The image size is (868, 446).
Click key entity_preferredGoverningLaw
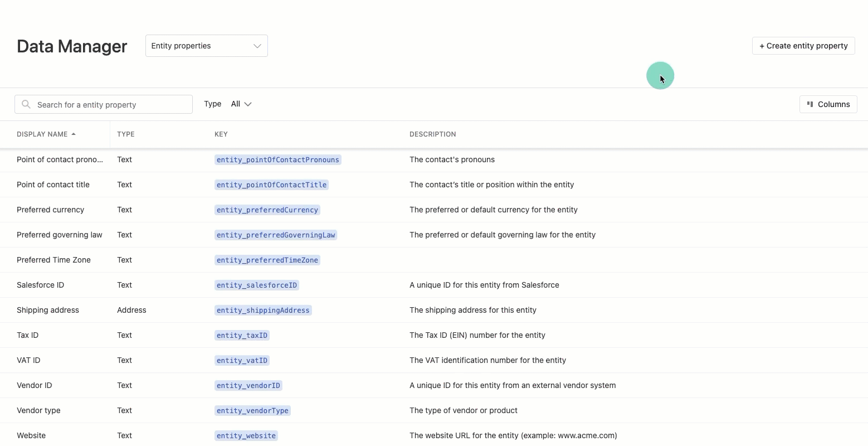click(276, 235)
